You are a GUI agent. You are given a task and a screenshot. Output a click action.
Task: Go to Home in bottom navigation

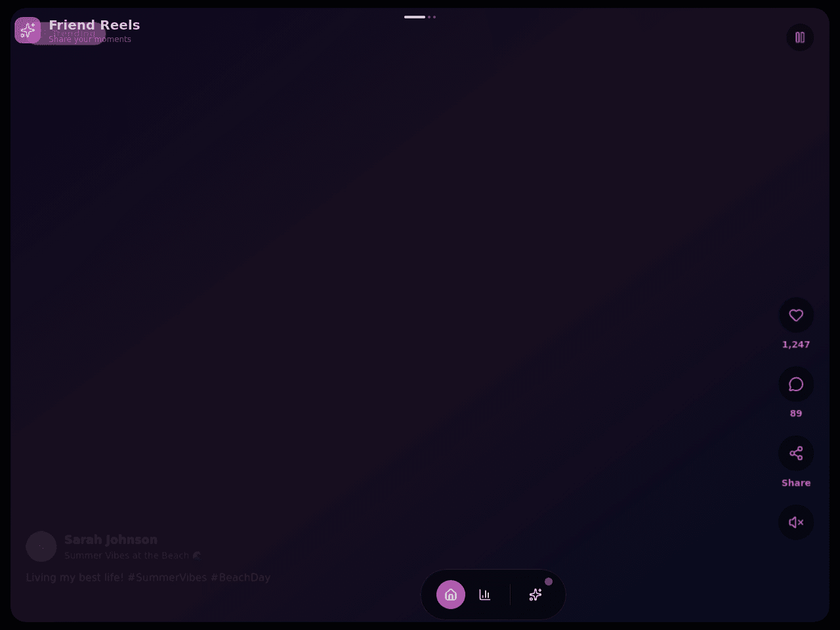tap(451, 595)
